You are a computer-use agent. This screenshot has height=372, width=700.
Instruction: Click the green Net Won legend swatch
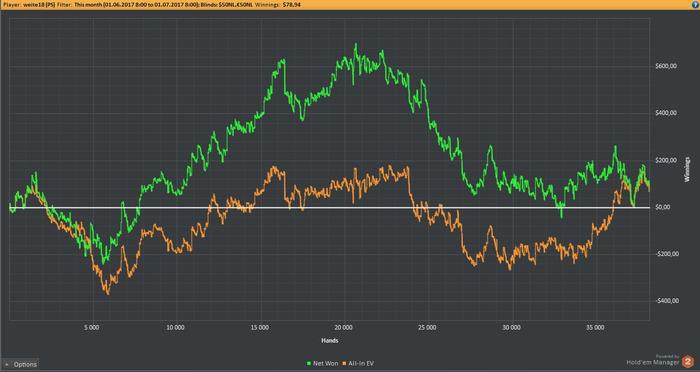[x=308, y=364]
